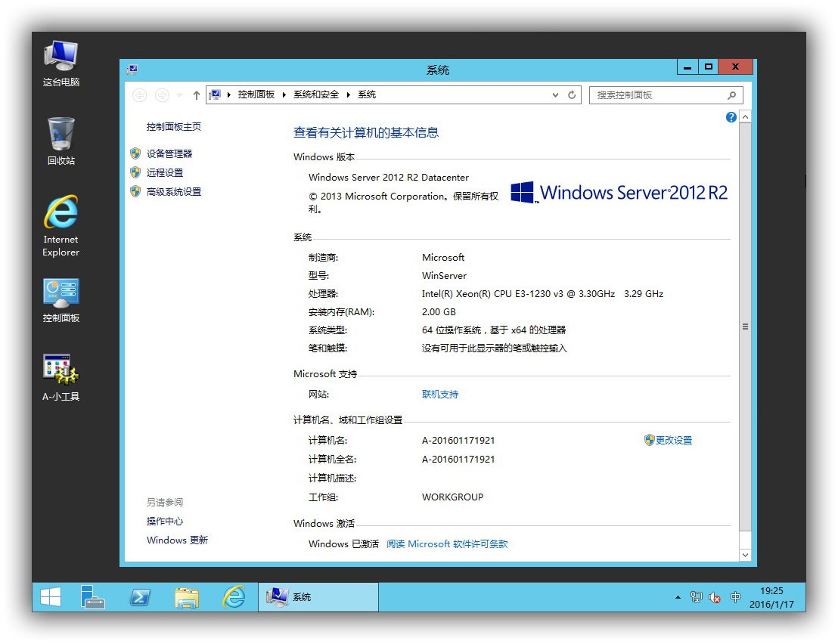Open the 这台电脑 desktop icon
Viewport: 838px width, 644px height.
pyautogui.click(x=61, y=63)
